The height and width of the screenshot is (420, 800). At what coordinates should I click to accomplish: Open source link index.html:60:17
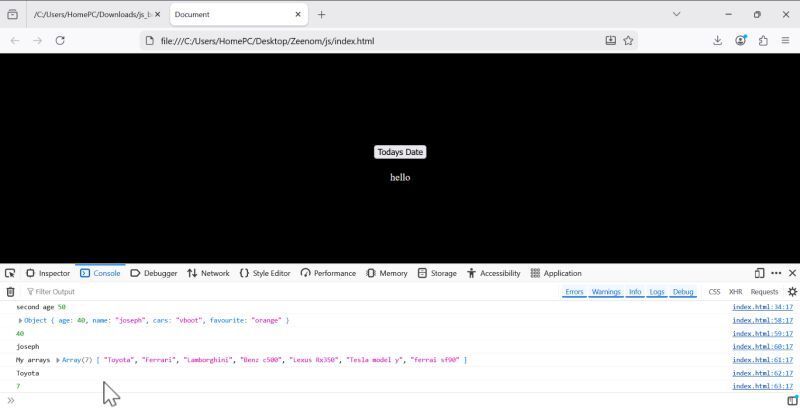point(763,347)
